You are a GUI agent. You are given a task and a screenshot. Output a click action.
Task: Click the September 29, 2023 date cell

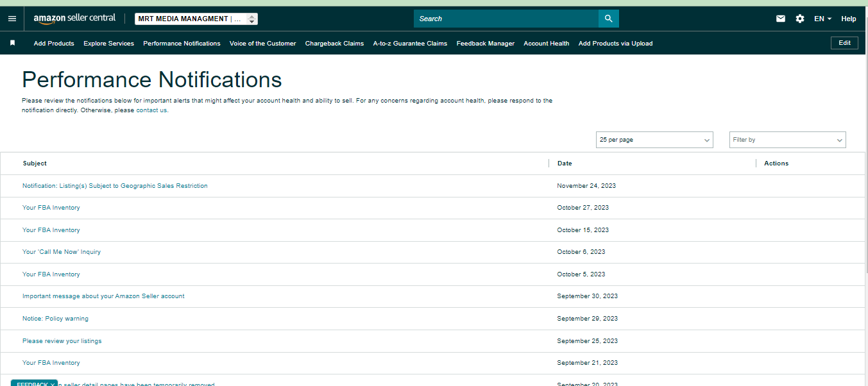click(x=587, y=319)
